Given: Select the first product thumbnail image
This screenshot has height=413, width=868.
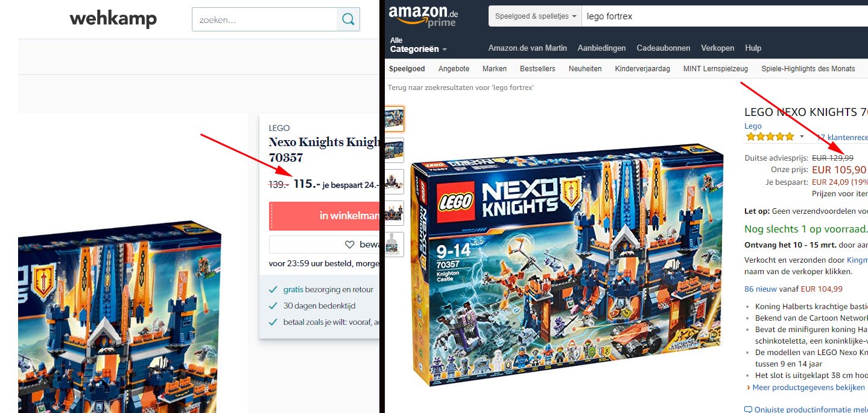Looking at the screenshot, I should [394, 119].
